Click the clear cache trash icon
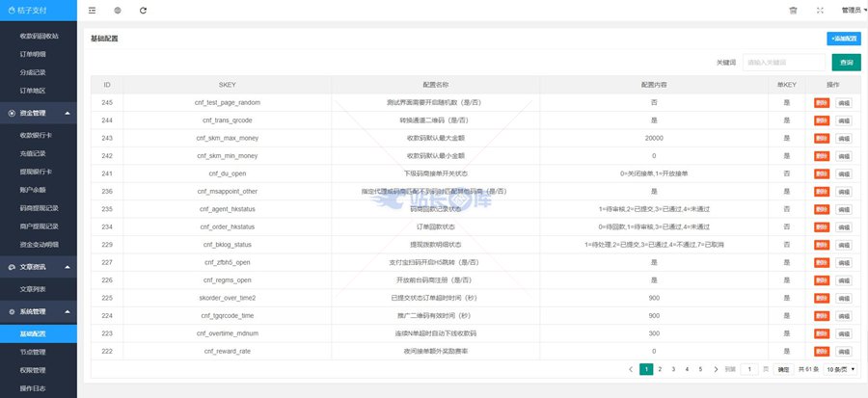This screenshot has height=398, width=868. click(x=793, y=11)
